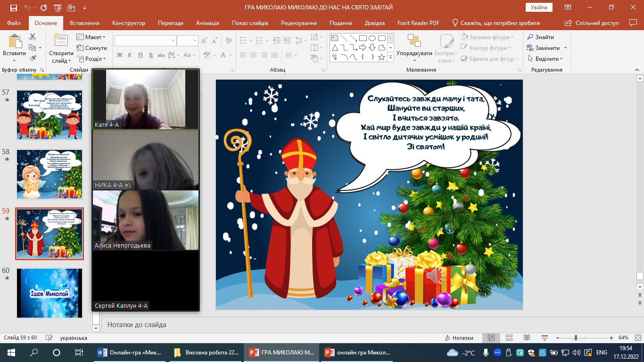644x362 pixels.
Task: Open the Файл tab
Action: pyautogui.click(x=14, y=23)
